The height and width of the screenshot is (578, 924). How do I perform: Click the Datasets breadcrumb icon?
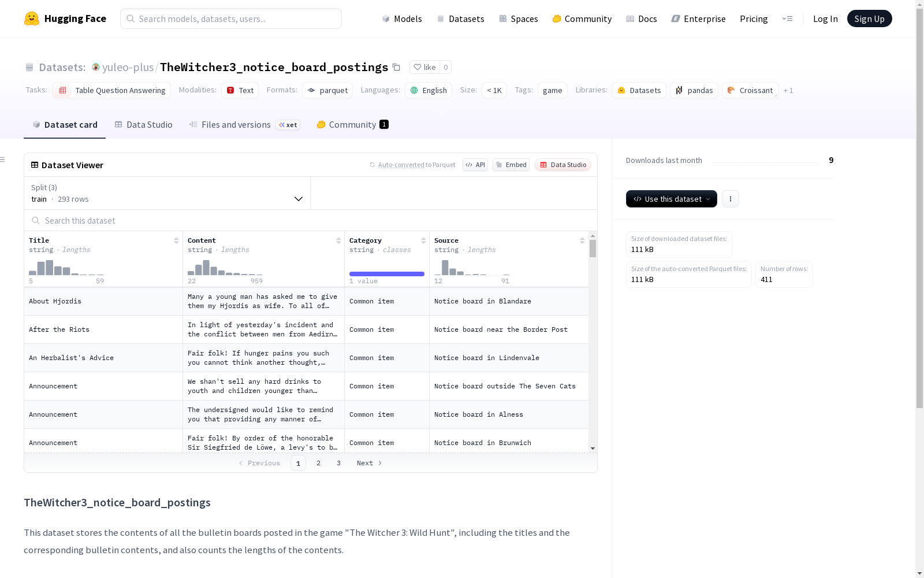point(29,67)
